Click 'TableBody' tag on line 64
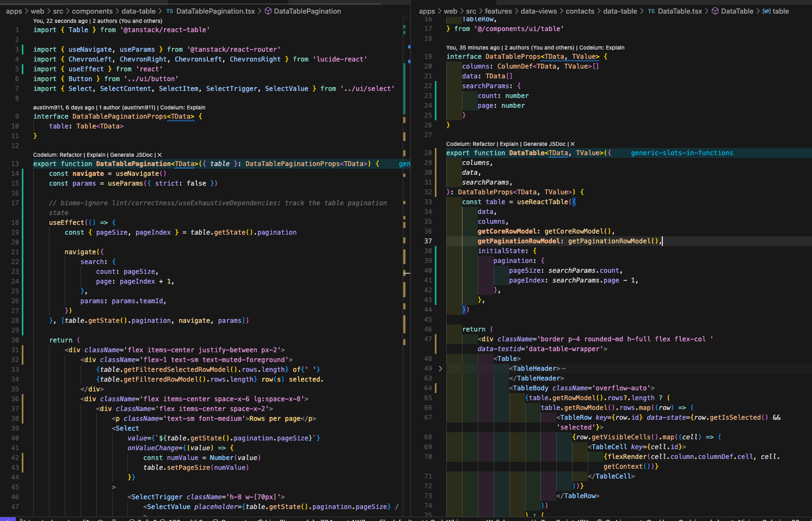This screenshot has height=521, width=812. [531, 388]
